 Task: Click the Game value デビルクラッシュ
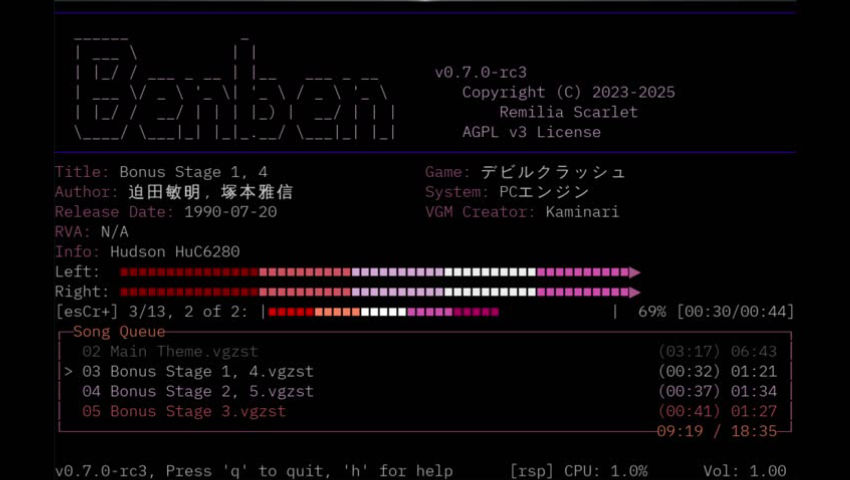click(553, 172)
